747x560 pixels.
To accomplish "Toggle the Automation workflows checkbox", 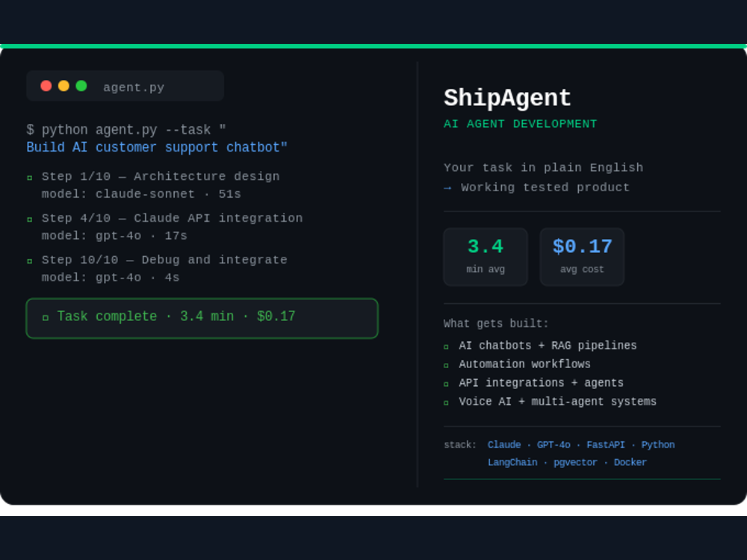I will (x=447, y=364).
